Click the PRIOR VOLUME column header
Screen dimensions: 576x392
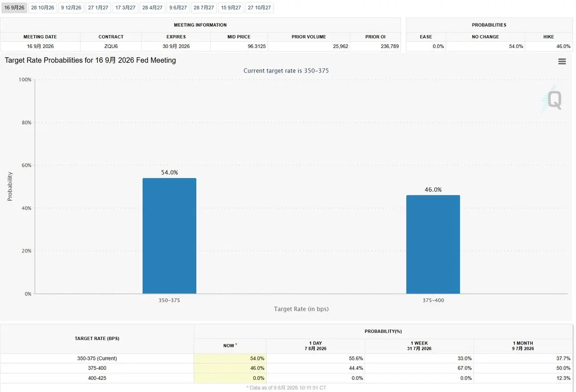(308, 37)
